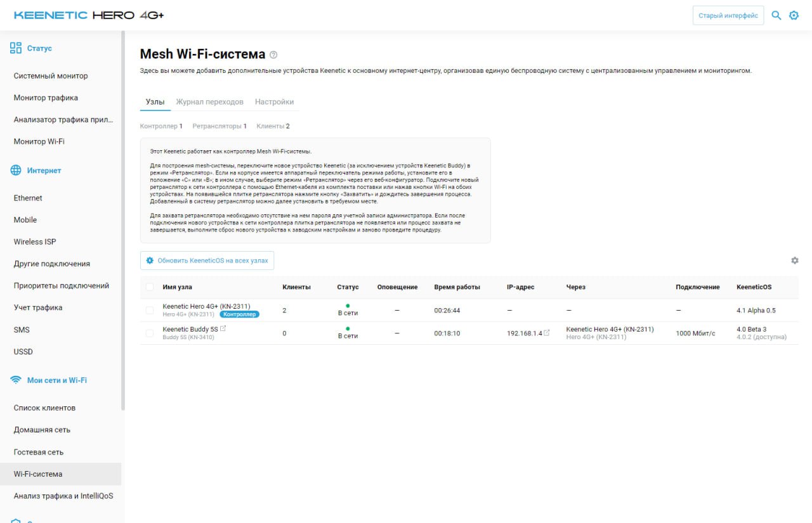Click the Время работы column header
The height and width of the screenshot is (523, 812).
(x=457, y=287)
